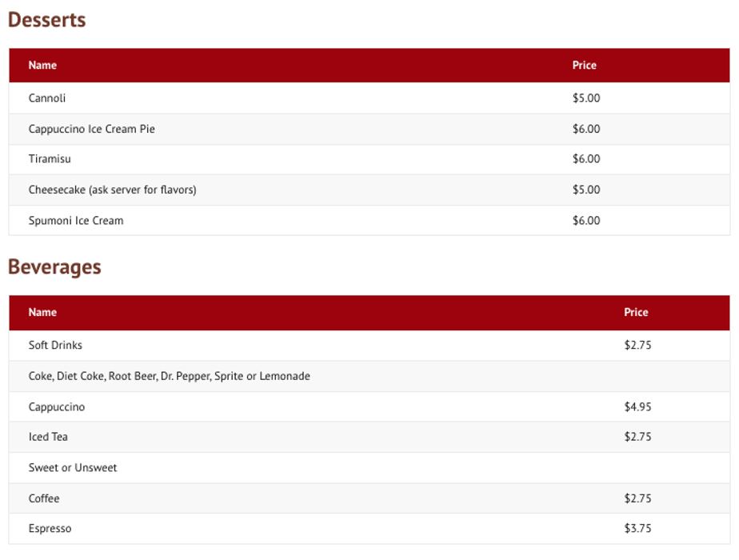Click the $4.95 Cappuccino price
This screenshot has height=560, width=739.
click(x=637, y=407)
